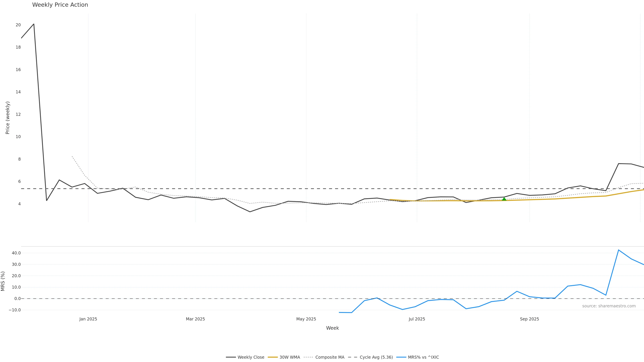Click the source: sharemaestro.com text
This screenshot has height=362, width=644.
tap(609, 306)
